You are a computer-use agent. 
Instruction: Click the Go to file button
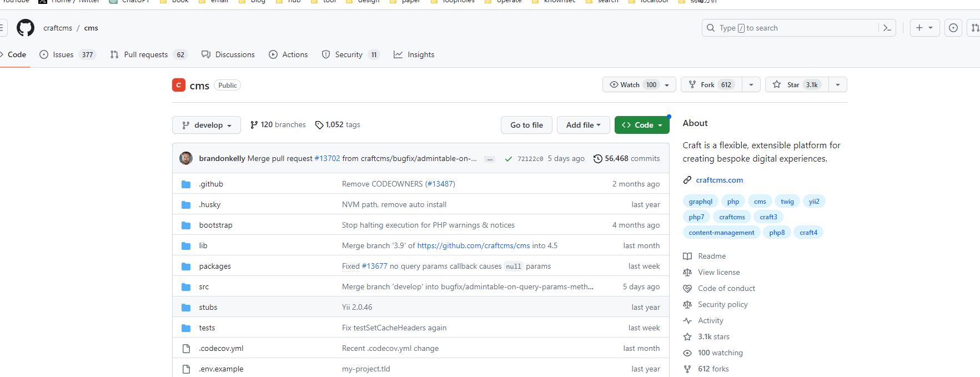pyautogui.click(x=527, y=125)
